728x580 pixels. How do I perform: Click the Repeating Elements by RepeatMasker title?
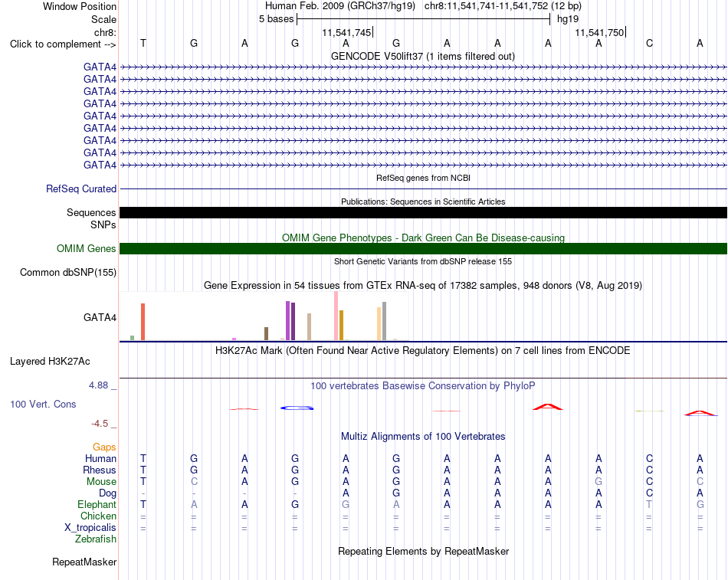coord(423,552)
